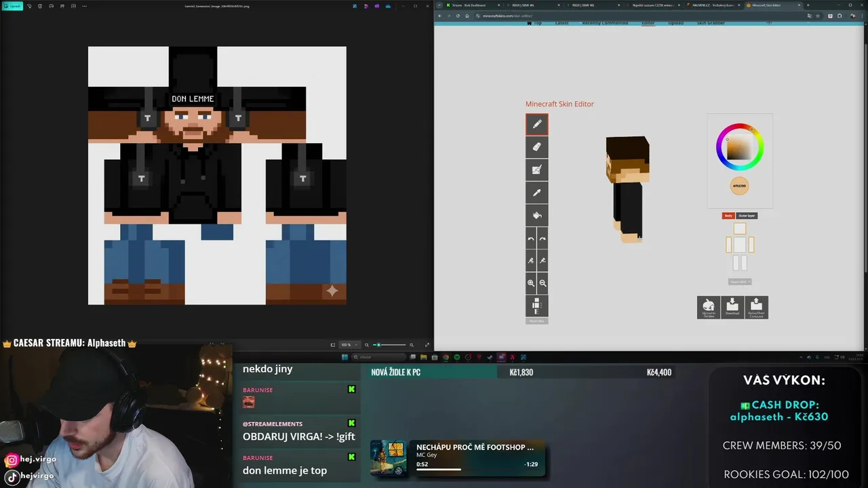The height and width of the screenshot is (488, 868).
Task: Open the Classic model dropdown
Action: tap(740, 281)
